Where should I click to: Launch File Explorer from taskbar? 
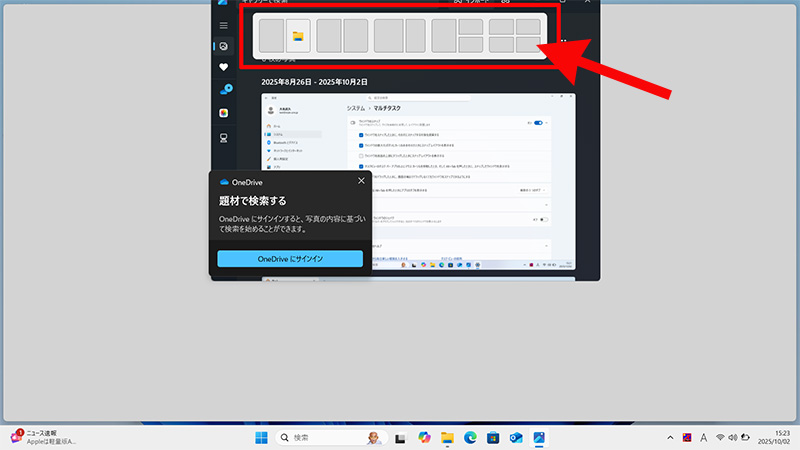click(x=447, y=438)
